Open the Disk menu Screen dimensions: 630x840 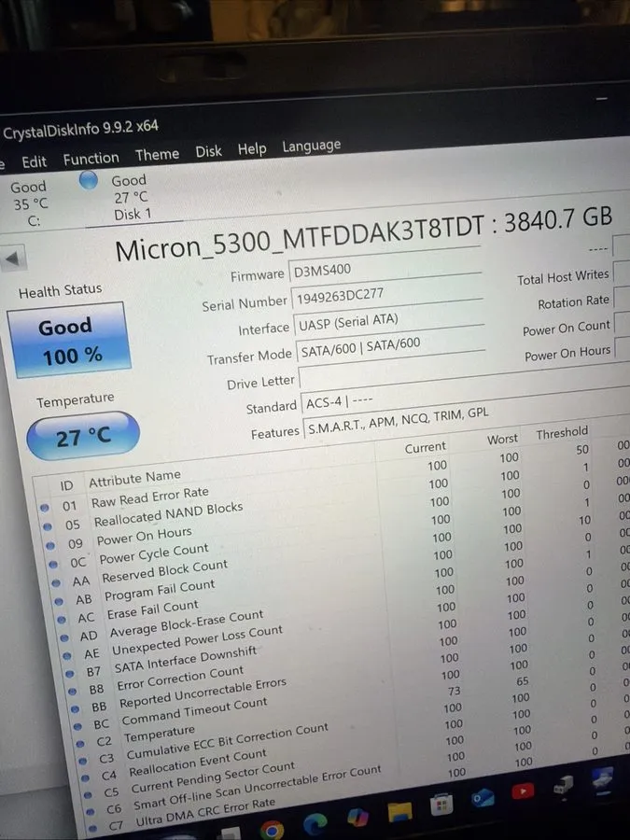tap(208, 151)
